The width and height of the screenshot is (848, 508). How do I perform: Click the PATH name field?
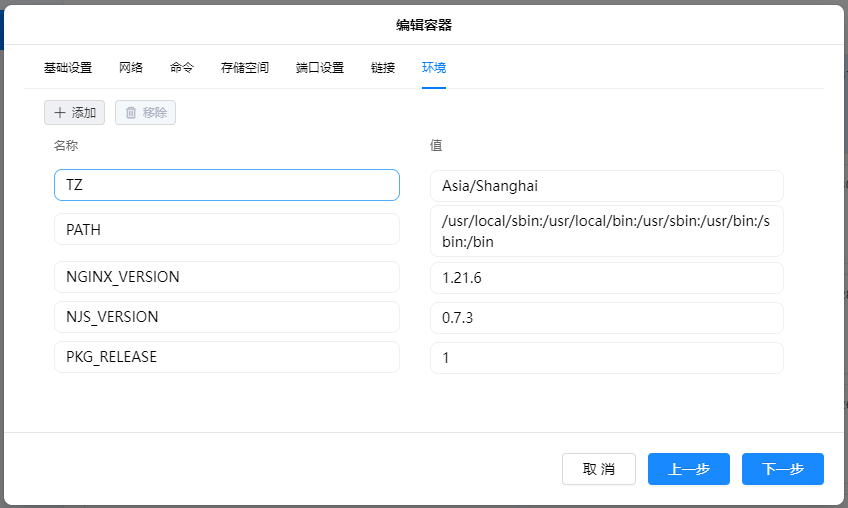pyautogui.click(x=227, y=229)
